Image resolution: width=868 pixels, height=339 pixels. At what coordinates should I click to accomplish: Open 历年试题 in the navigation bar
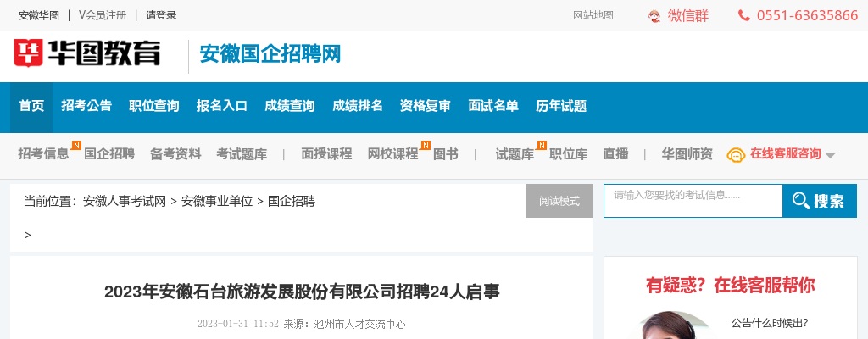pos(561,106)
